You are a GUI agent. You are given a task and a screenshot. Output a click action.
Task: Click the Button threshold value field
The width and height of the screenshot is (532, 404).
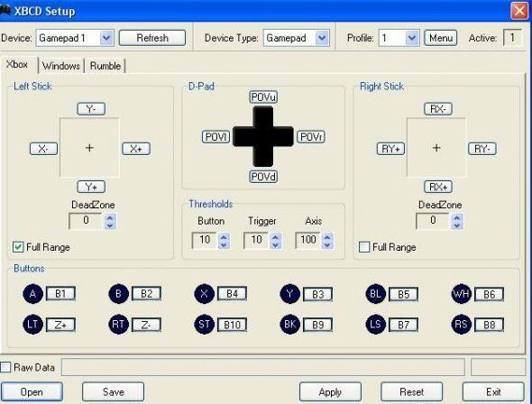point(205,241)
